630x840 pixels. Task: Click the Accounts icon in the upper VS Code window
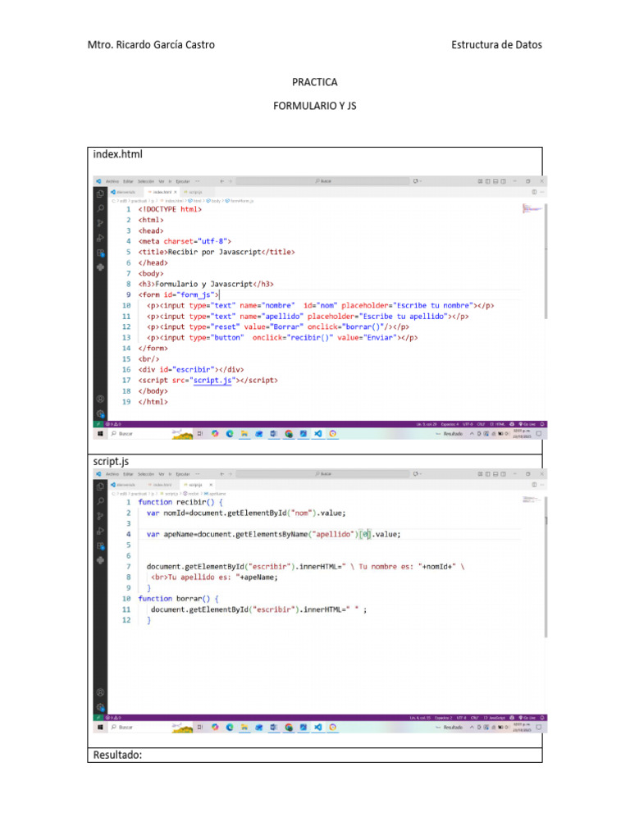(x=100, y=399)
